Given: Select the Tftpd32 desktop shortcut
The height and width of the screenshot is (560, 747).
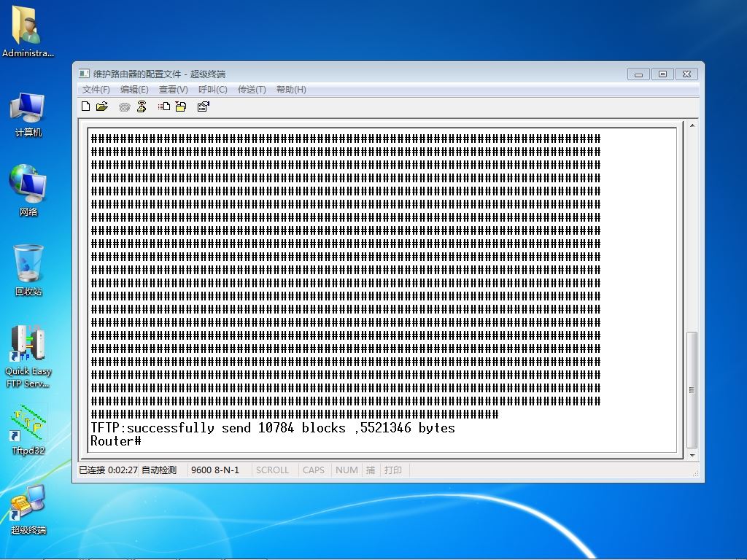Looking at the screenshot, I should tap(28, 429).
